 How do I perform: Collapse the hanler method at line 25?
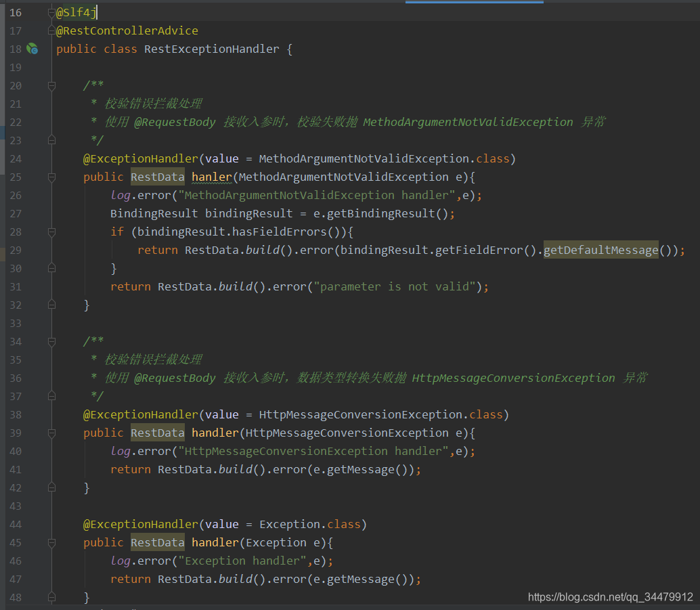tap(51, 177)
